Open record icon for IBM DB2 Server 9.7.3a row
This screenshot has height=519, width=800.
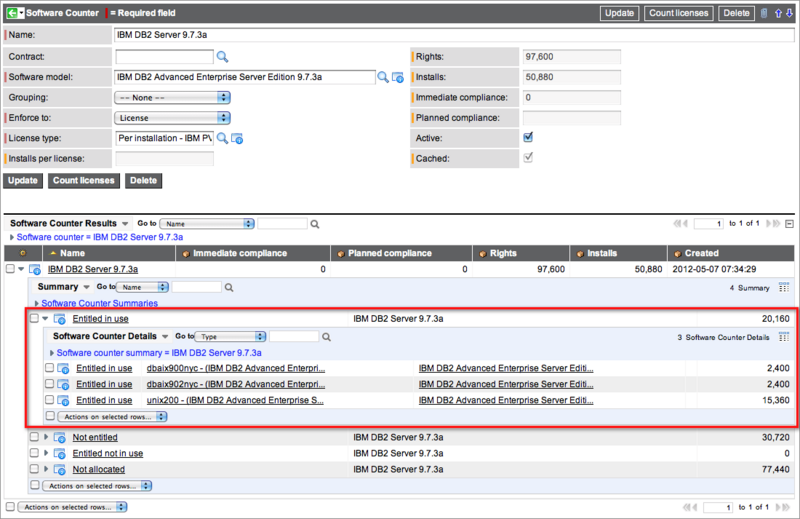35,269
